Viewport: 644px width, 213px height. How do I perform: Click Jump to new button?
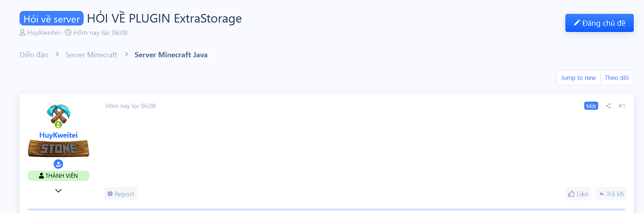coord(578,78)
